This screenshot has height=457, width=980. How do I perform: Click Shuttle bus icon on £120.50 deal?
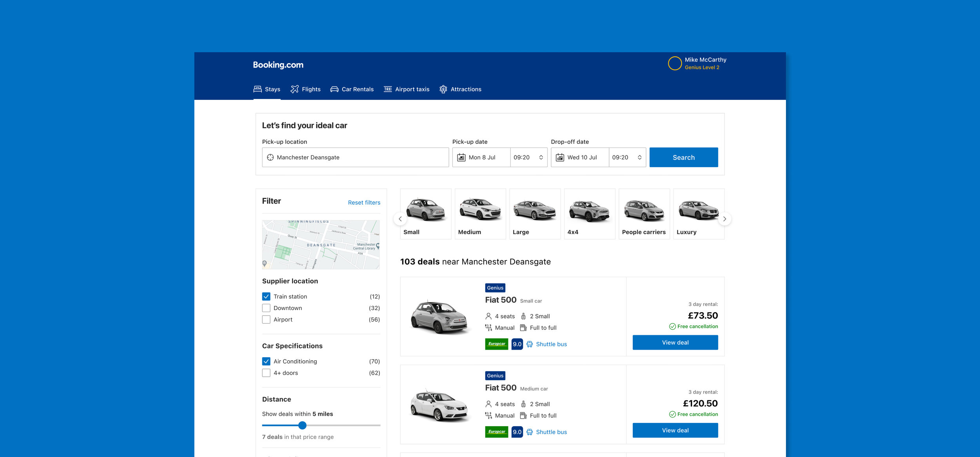pyautogui.click(x=530, y=432)
